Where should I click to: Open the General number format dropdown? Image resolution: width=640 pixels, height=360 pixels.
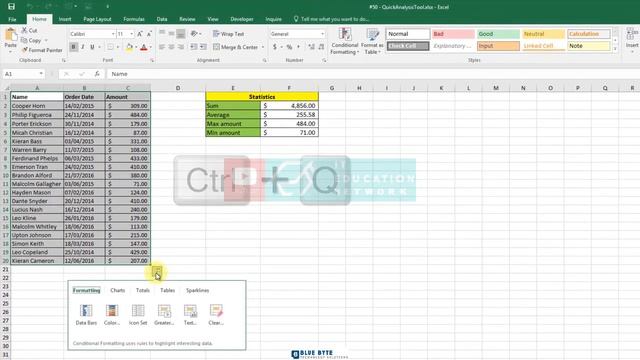coord(322,34)
